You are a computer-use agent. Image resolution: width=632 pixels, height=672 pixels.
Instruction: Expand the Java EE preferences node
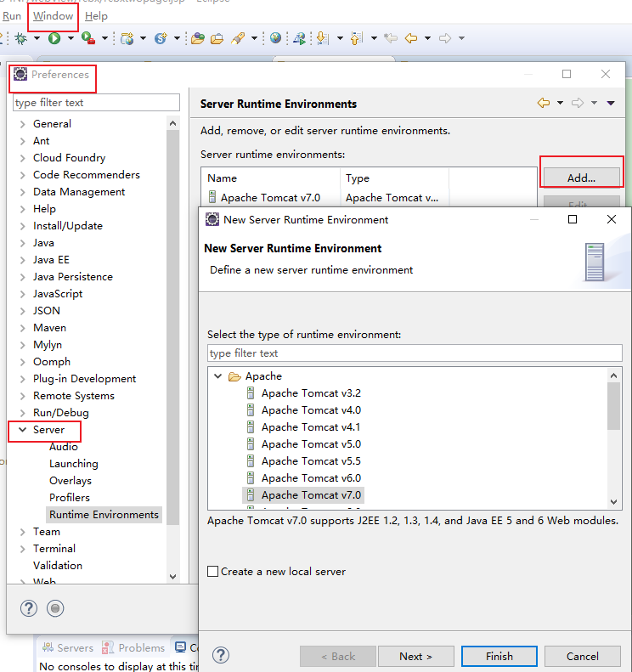pyautogui.click(x=23, y=260)
